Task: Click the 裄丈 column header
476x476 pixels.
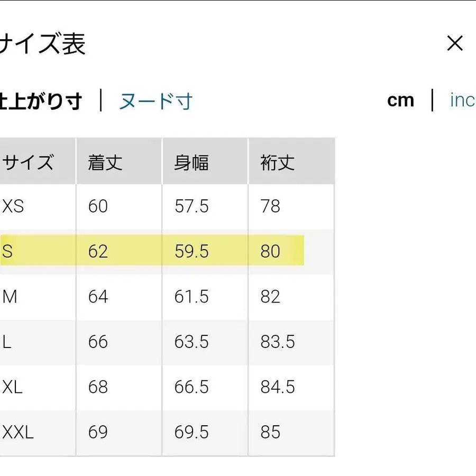Action: (277, 161)
